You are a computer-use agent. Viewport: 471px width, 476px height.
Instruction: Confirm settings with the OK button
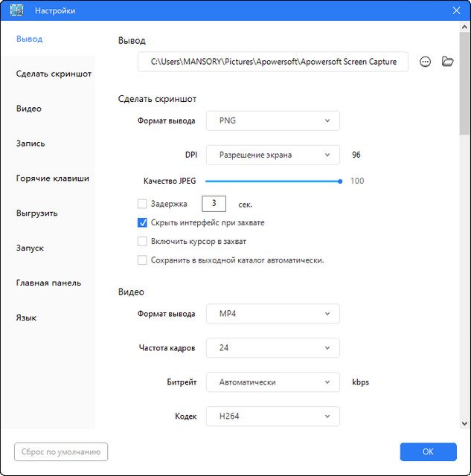(428, 451)
